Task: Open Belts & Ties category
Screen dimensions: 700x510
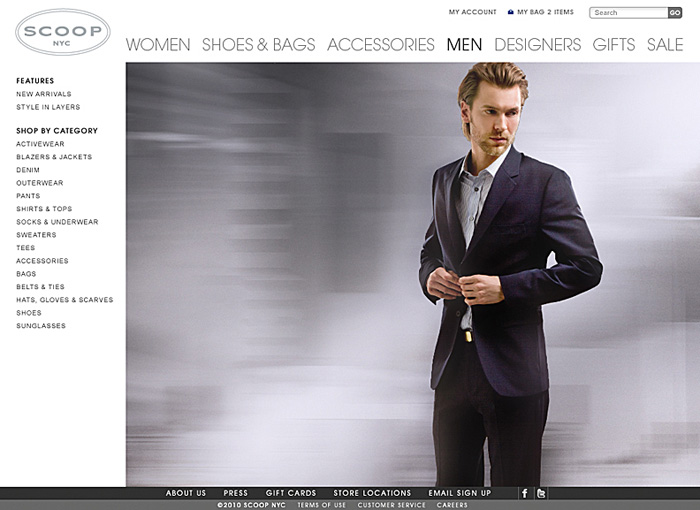Action: pyautogui.click(x=40, y=286)
